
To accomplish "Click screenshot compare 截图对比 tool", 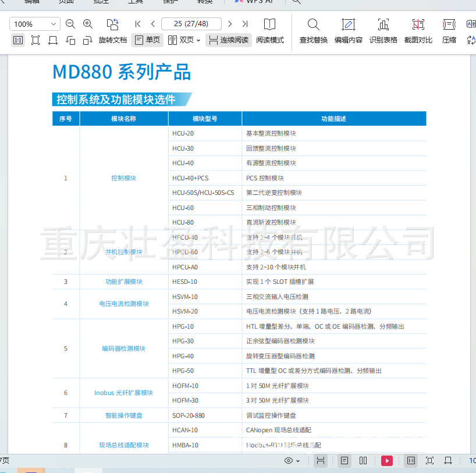I will [x=418, y=31].
